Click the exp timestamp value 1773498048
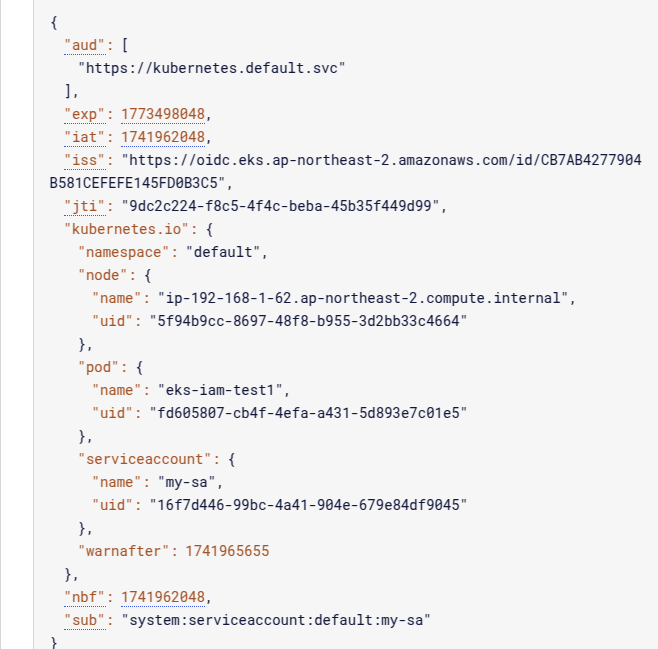The width and height of the screenshot is (658, 649). coord(163,114)
